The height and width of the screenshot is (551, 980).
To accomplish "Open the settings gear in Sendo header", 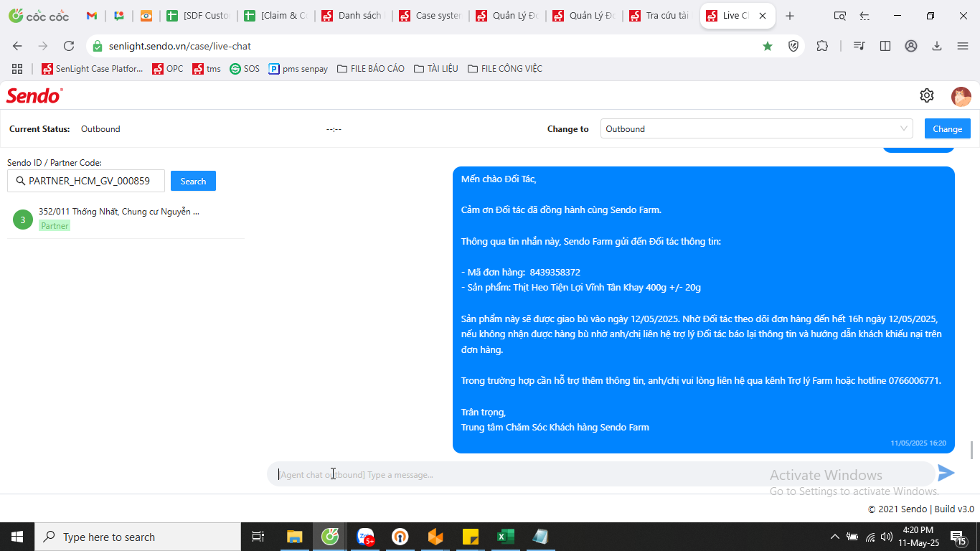I will point(927,95).
